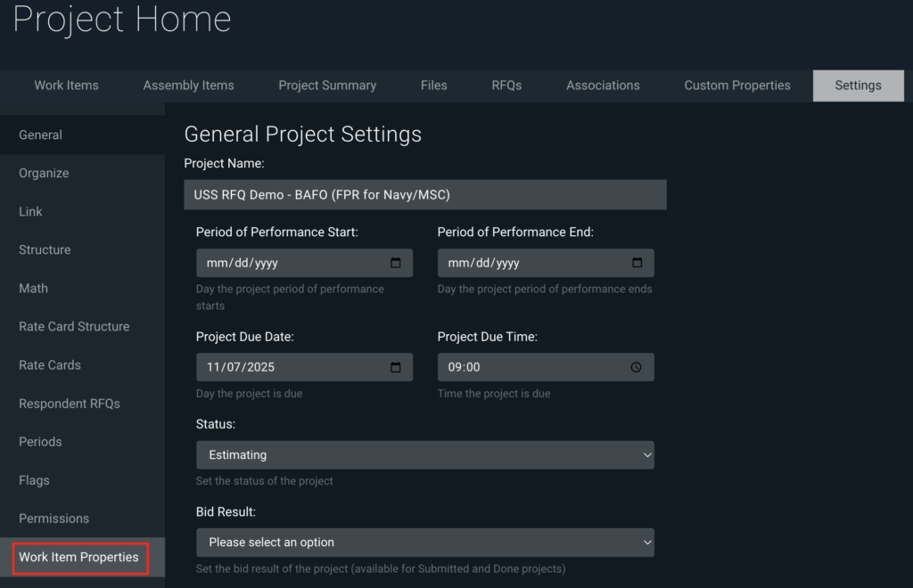
Task: Go to the Project Summary tab
Action: (x=327, y=86)
